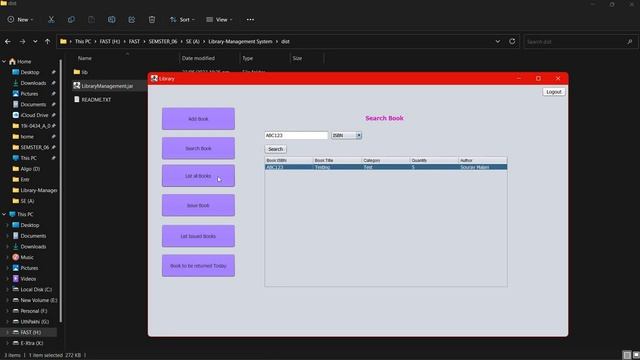
Task: Select the ABC123 row in results table
Action: coord(386,167)
